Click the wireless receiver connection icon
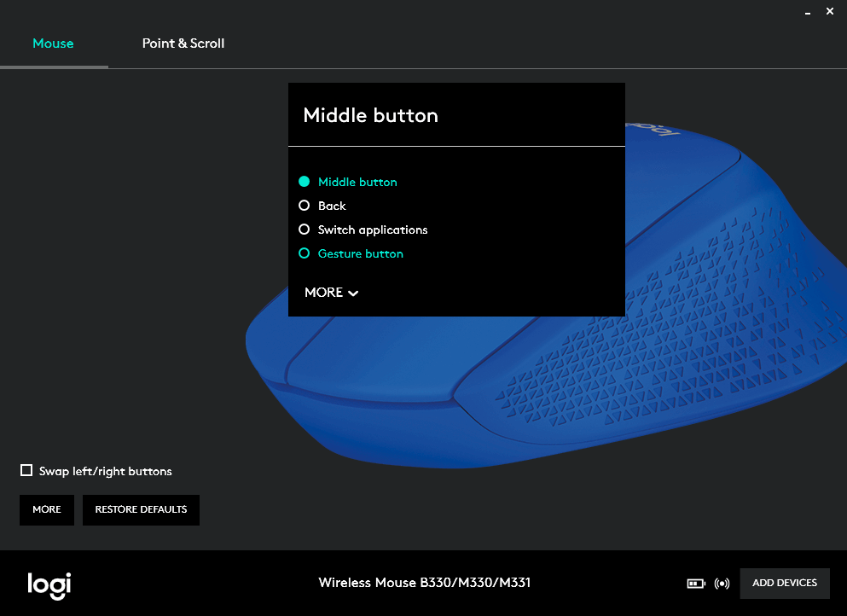 [722, 584]
